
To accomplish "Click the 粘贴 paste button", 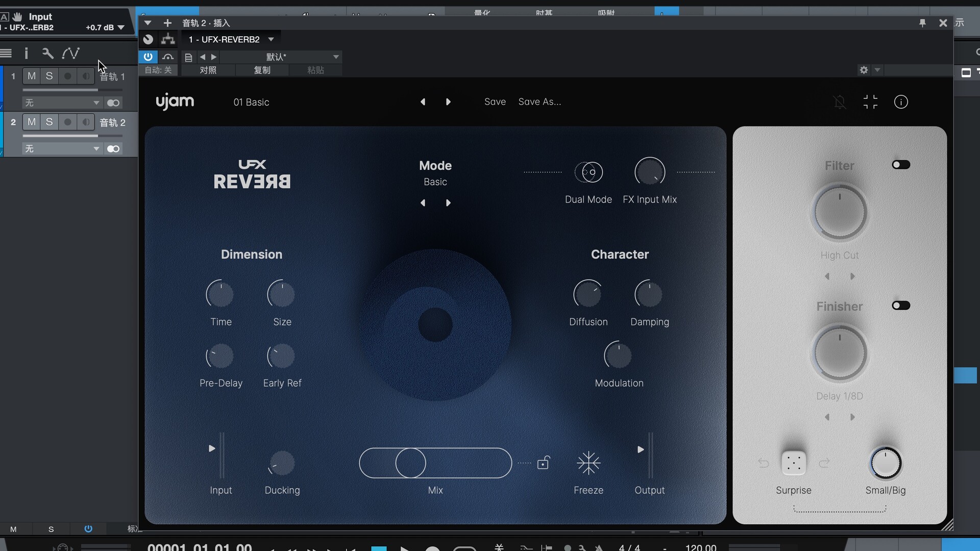I will tap(316, 70).
